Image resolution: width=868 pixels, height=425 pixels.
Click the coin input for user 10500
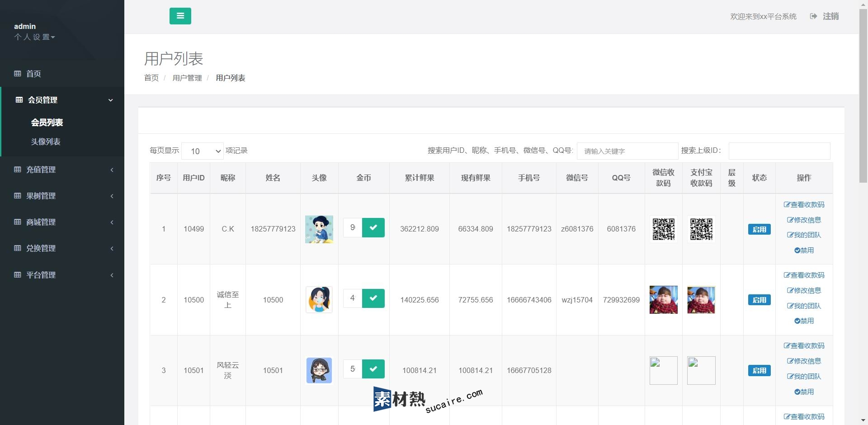pos(353,298)
